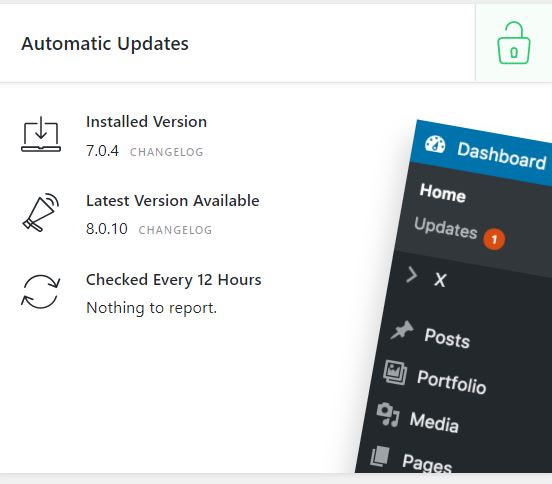The width and height of the screenshot is (552, 484).
Task: Click the Media camera-music icon
Action: click(388, 415)
